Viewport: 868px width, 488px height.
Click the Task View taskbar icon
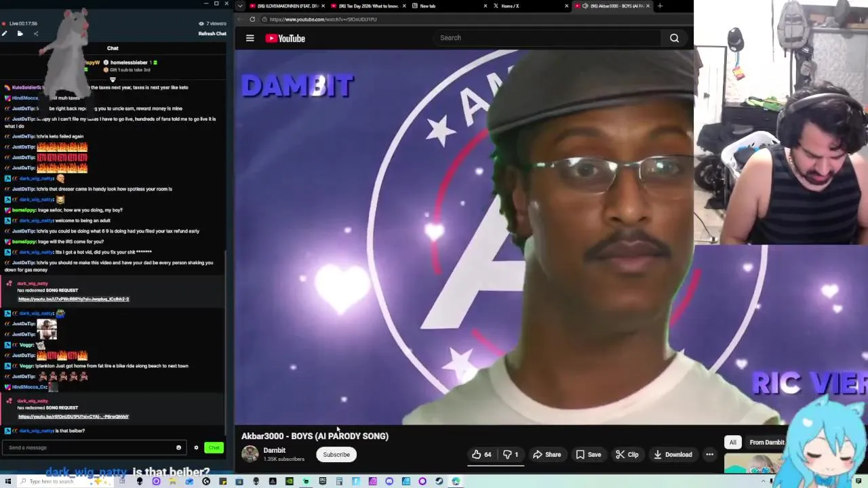[x=122, y=481]
